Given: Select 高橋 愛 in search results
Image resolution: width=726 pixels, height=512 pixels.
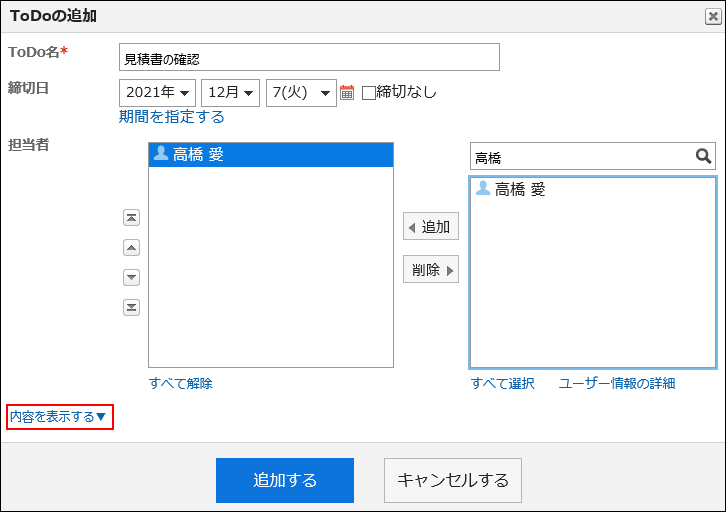Looking at the screenshot, I should pos(593,189).
